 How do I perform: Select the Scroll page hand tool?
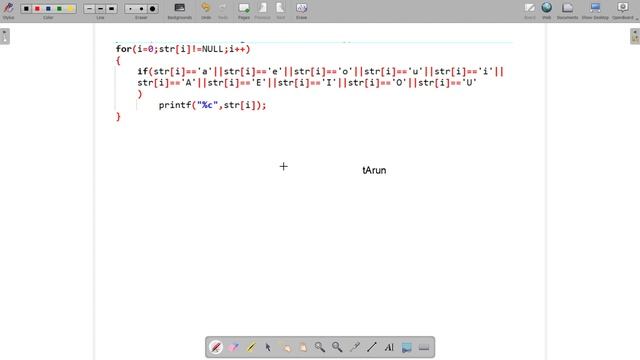(302, 347)
